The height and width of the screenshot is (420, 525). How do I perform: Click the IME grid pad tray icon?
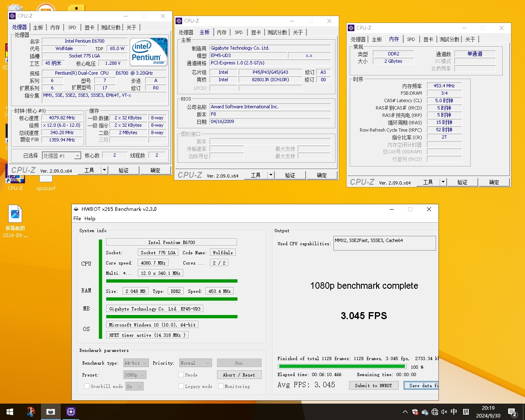pyautogui.click(x=466, y=412)
